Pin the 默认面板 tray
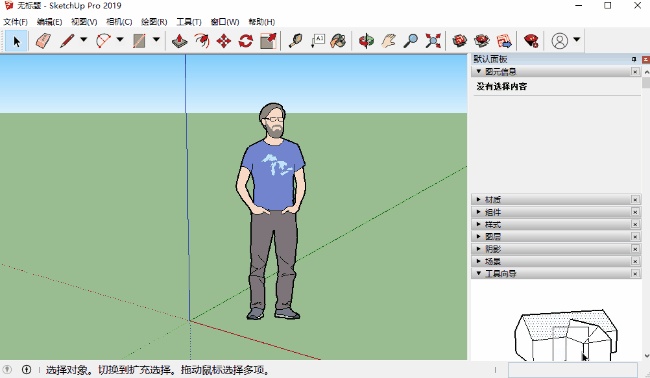 tap(634, 59)
